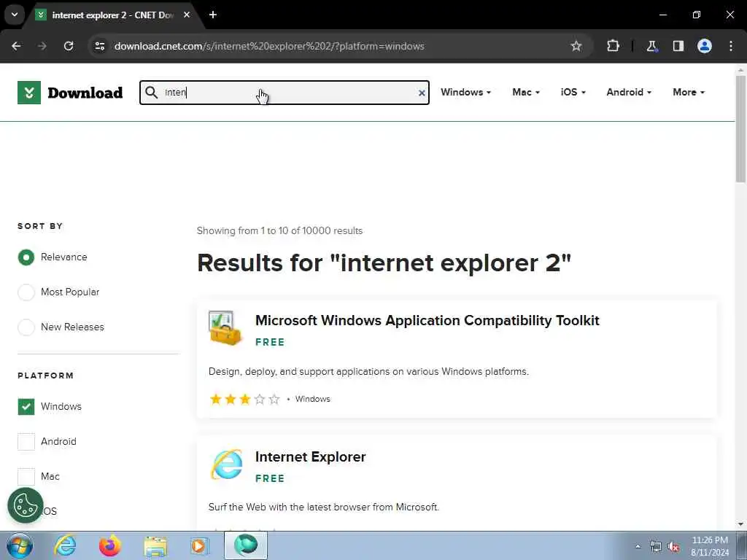Click "Showing from 1 to 10 of 10000 results"

click(x=279, y=231)
